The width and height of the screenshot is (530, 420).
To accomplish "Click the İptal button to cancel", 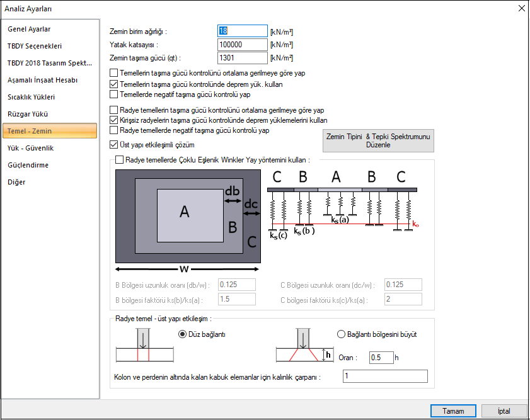I will pyautogui.click(x=504, y=411).
